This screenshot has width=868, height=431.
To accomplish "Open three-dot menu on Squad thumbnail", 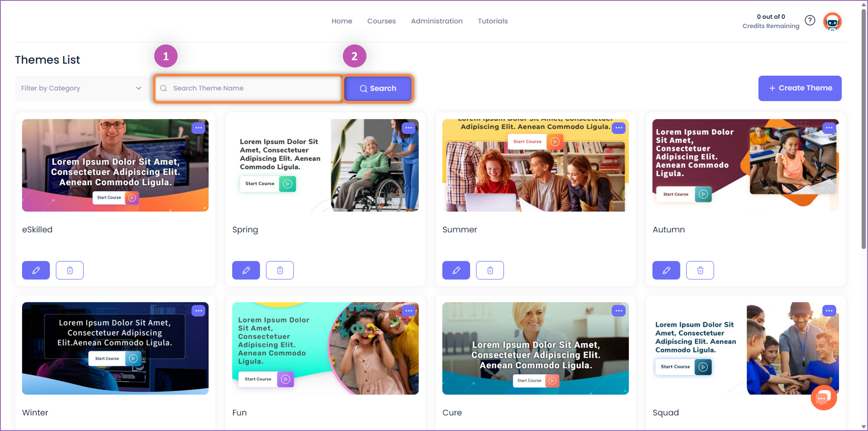I will point(829,310).
